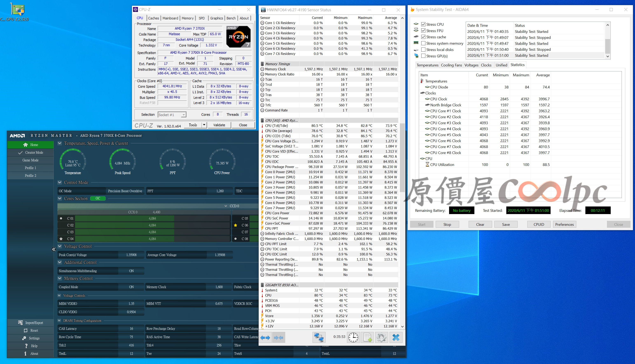Open the Temperatures tab in AIDA64
Screen dimensions: 635x364
coord(427,65)
